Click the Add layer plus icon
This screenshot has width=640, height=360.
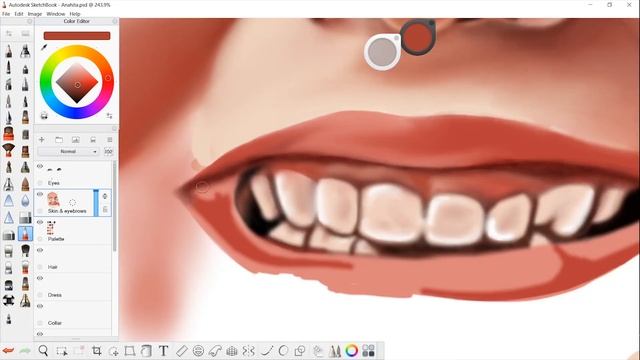coord(41,140)
